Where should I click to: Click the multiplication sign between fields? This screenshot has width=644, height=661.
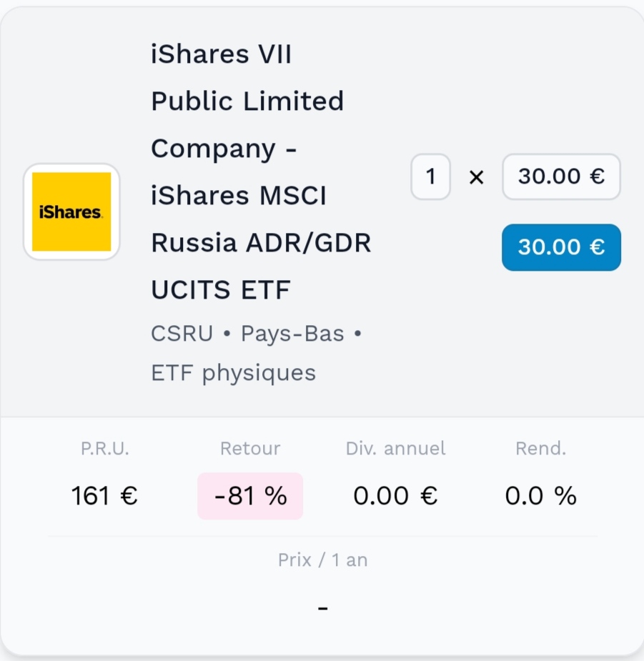pos(476,177)
